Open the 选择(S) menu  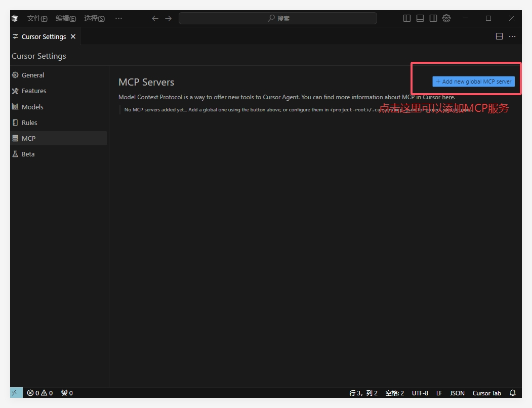(x=94, y=18)
